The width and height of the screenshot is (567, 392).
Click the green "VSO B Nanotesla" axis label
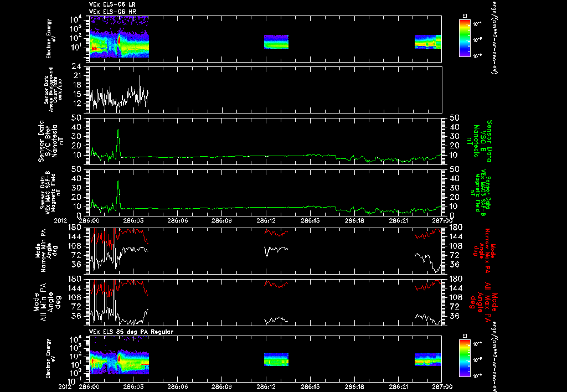pyautogui.click(x=480, y=141)
